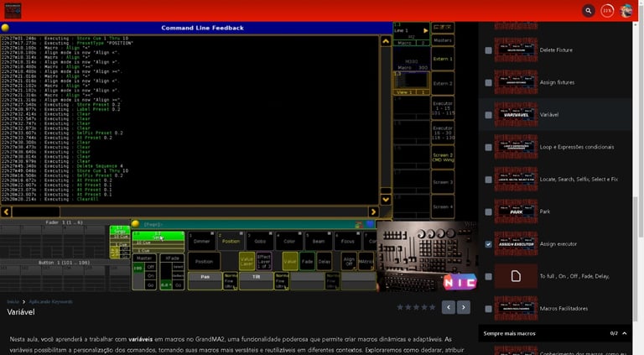The height and width of the screenshot is (355, 644).
Task: Click the Extern 1 screen button
Action: 443,59
